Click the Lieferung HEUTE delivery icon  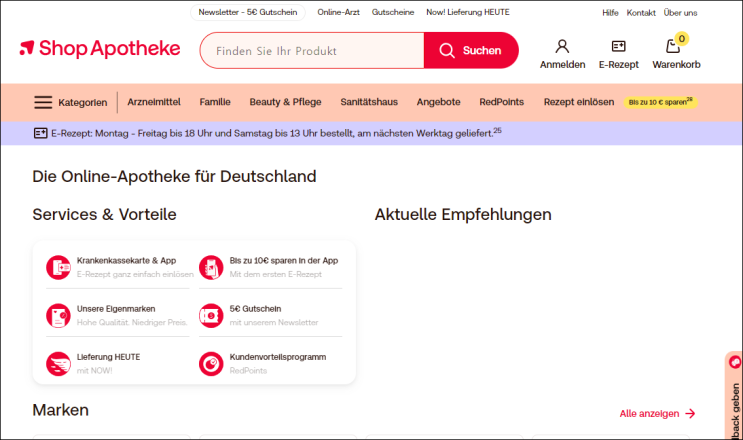pos(58,364)
